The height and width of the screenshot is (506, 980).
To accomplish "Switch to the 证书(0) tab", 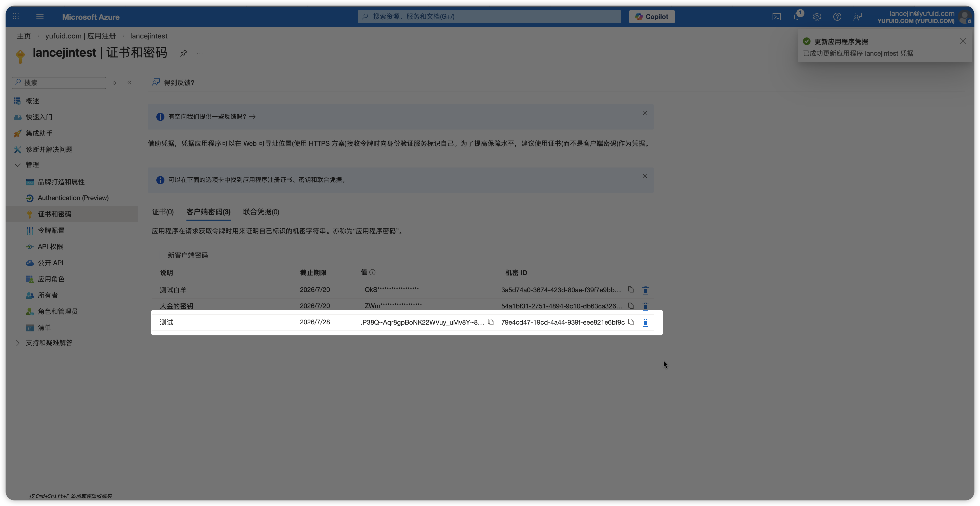I will pyautogui.click(x=163, y=212).
